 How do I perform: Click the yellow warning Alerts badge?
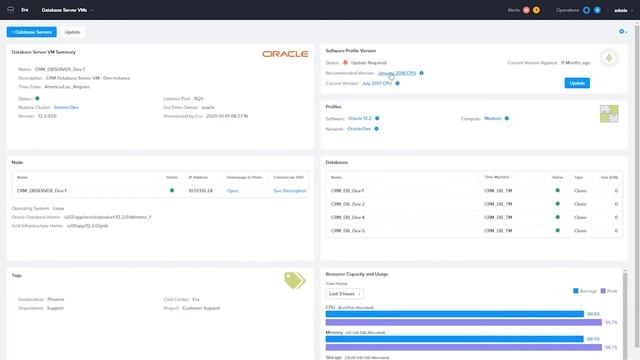click(x=536, y=10)
